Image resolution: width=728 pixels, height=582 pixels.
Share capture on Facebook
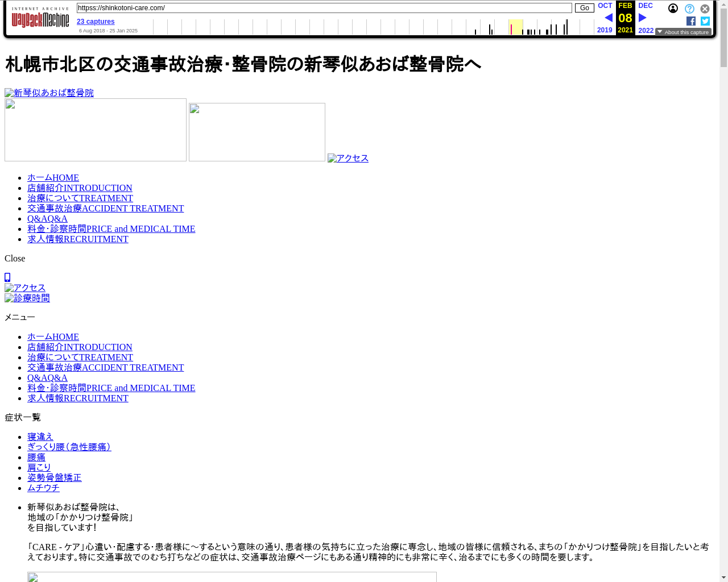coord(691,21)
